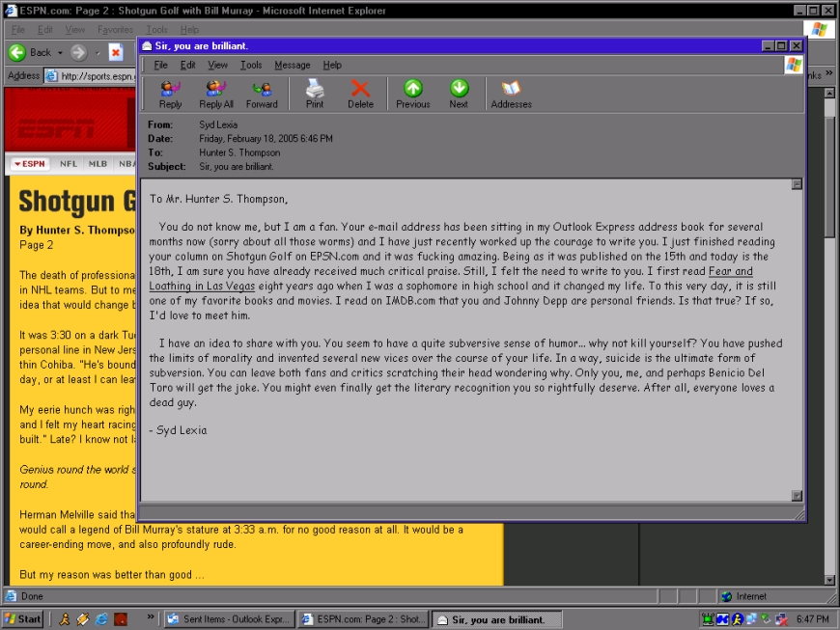The height and width of the screenshot is (630, 840).
Task: Click the Reply All toolbar icon
Action: coord(216,95)
